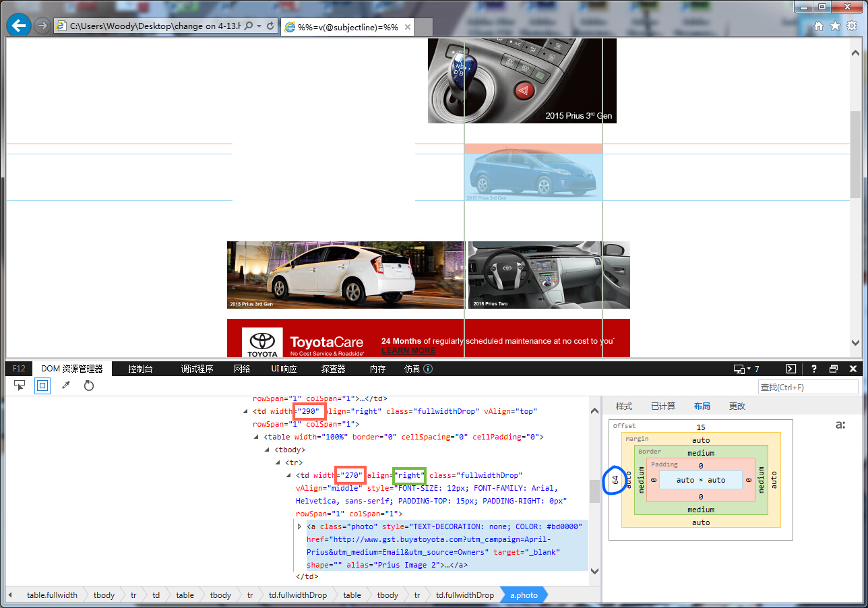
Task: Refresh the page from the address bar
Action: point(271,26)
